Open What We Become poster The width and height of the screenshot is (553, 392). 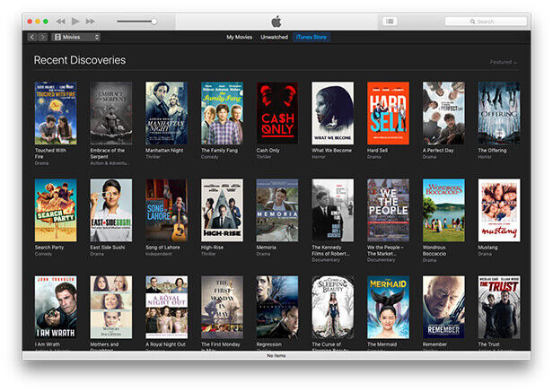tap(332, 113)
